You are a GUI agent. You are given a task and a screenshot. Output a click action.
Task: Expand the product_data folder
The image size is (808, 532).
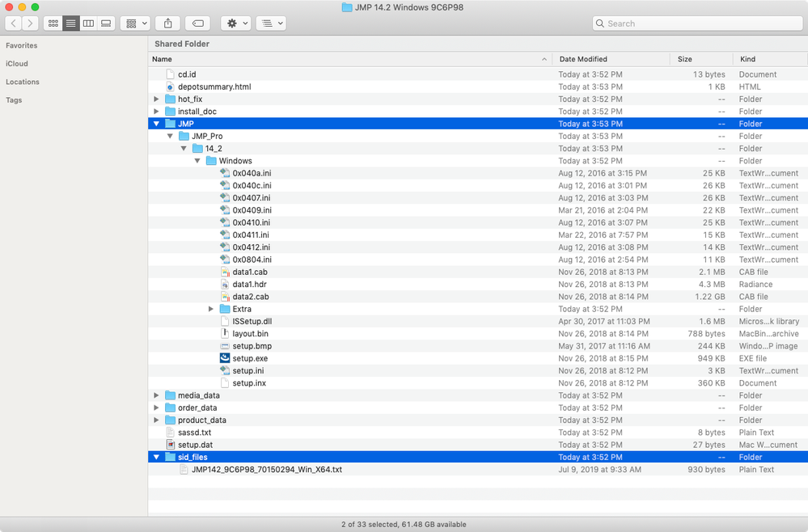[156, 420]
